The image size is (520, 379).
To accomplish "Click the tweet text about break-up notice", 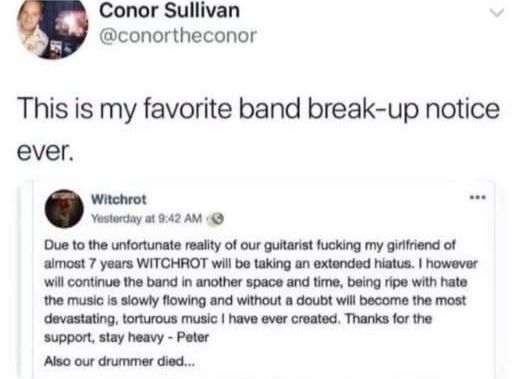I will click(x=258, y=130).
